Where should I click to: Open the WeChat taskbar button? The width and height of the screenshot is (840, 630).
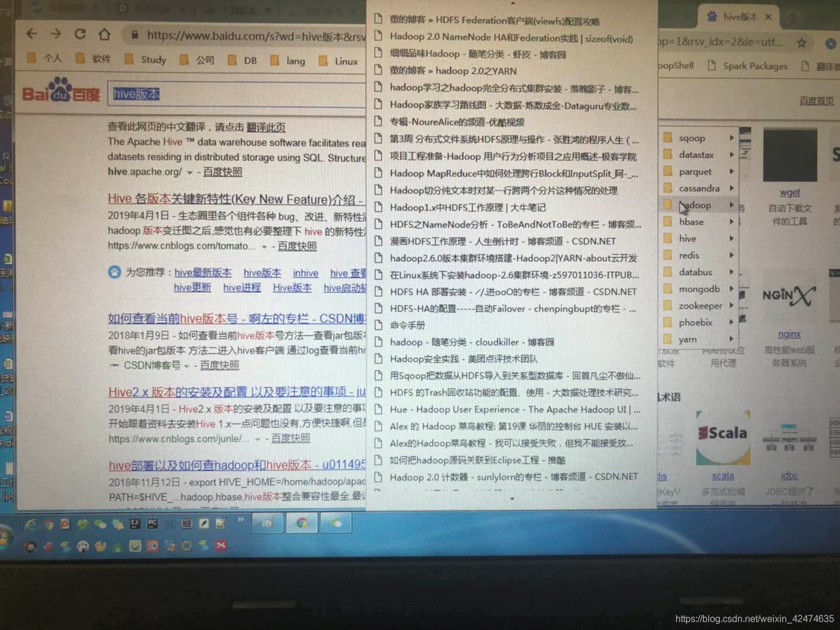[x=336, y=523]
